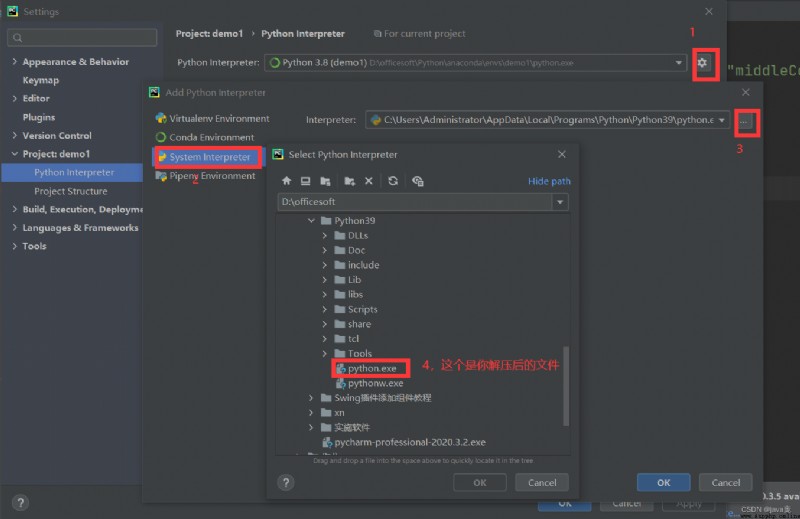Edit the D:\officesoft path field
This screenshot has height=519, width=800.
pos(415,202)
